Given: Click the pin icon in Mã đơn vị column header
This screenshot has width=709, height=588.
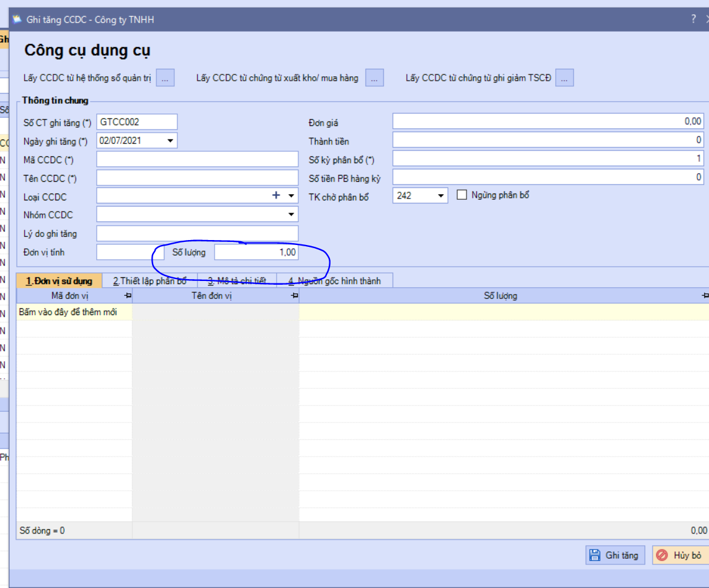Looking at the screenshot, I should pyautogui.click(x=128, y=295).
